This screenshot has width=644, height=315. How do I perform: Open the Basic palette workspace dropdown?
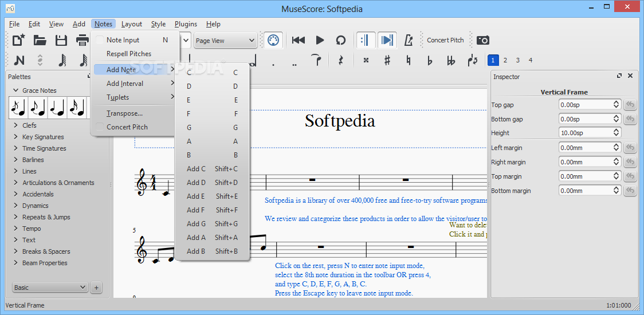coord(50,288)
